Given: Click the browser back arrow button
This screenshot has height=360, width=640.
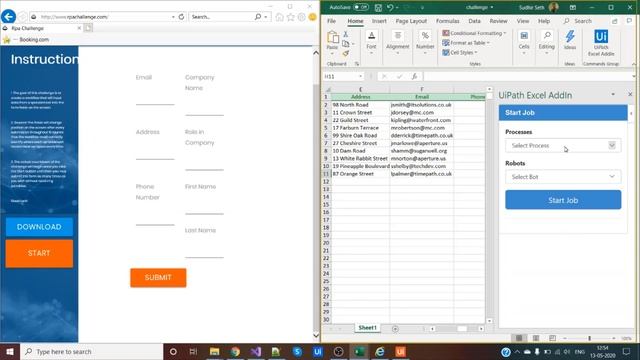Looking at the screenshot, I should click(9, 17).
